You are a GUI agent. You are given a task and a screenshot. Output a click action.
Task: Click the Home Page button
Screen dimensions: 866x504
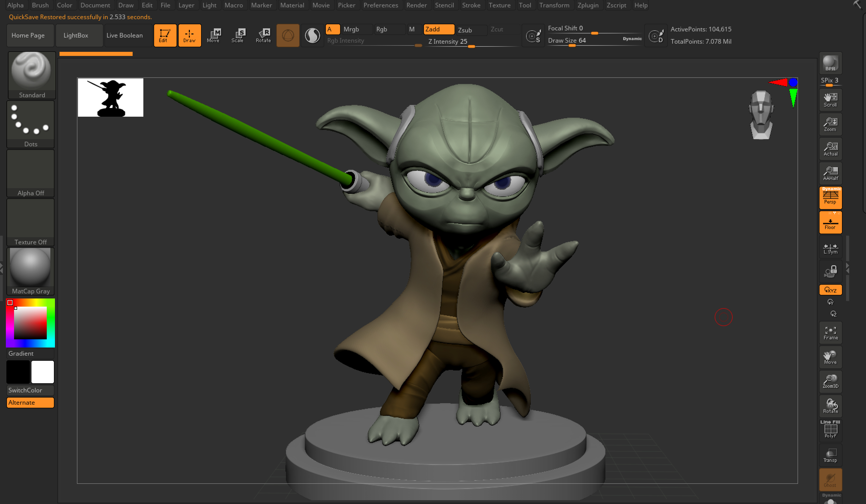coord(30,35)
